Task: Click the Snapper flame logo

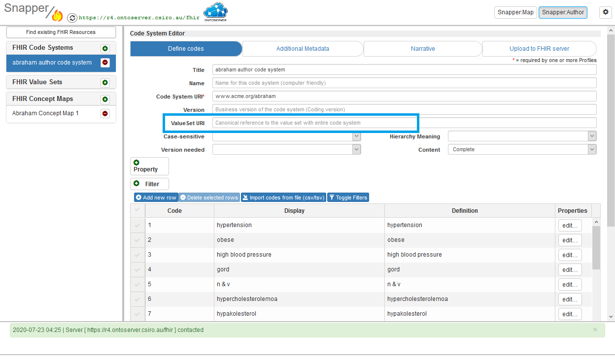Action: click(x=57, y=16)
